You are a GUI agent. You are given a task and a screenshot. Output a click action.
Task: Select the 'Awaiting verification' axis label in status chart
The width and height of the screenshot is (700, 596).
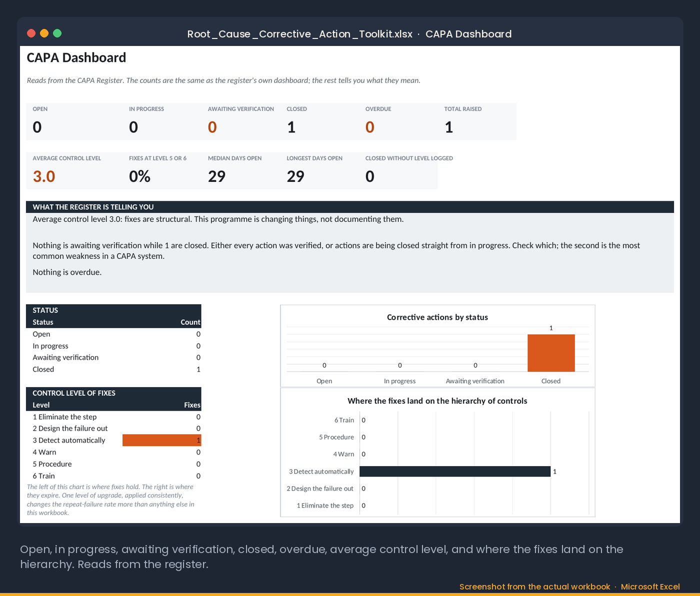click(x=475, y=381)
